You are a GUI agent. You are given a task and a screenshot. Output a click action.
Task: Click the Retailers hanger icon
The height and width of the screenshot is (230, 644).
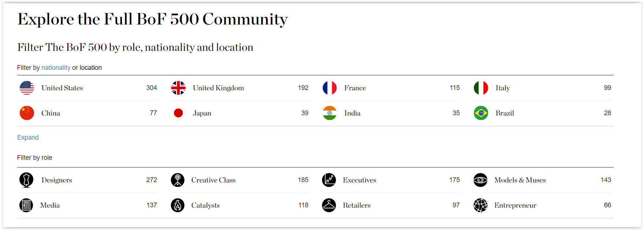point(329,205)
